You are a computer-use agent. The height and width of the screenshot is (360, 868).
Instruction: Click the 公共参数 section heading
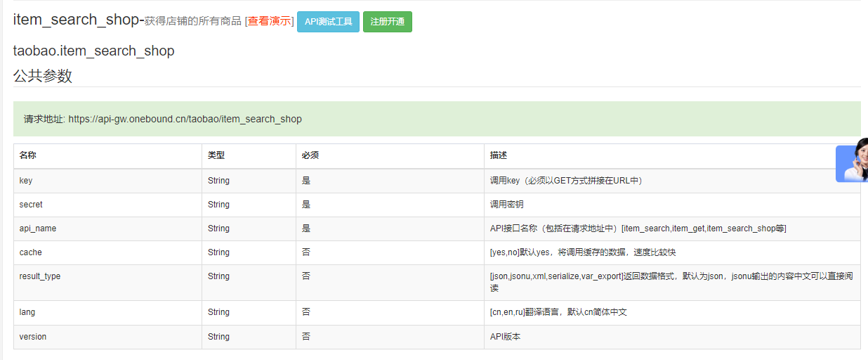[x=42, y=76]
